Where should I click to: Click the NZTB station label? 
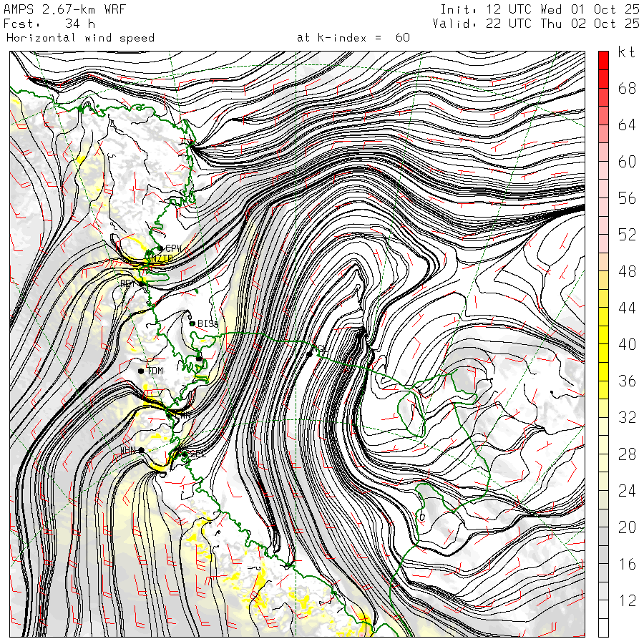[x=160, y=258]
